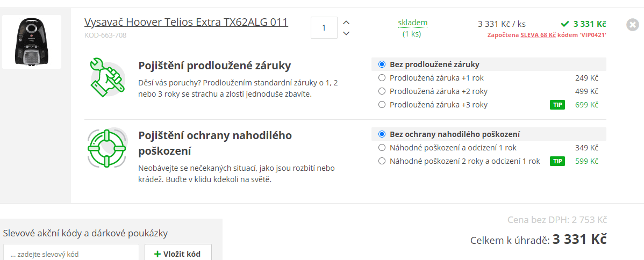Viewport: 644px width, 260px height.
Task: Select Prodloužená záruka +1 rok
Action: click(x=382, y=78)
